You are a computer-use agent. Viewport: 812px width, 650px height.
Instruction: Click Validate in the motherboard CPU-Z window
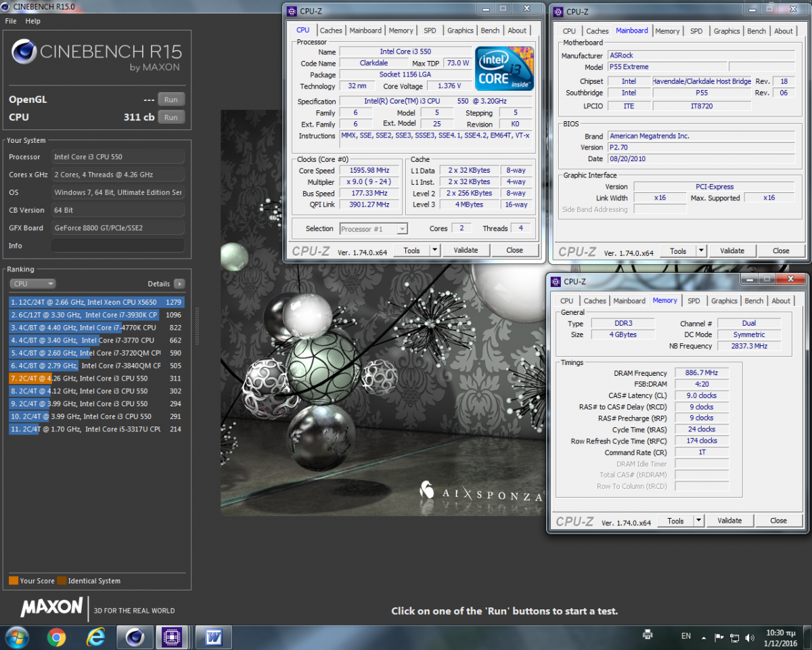coord(732,251)
